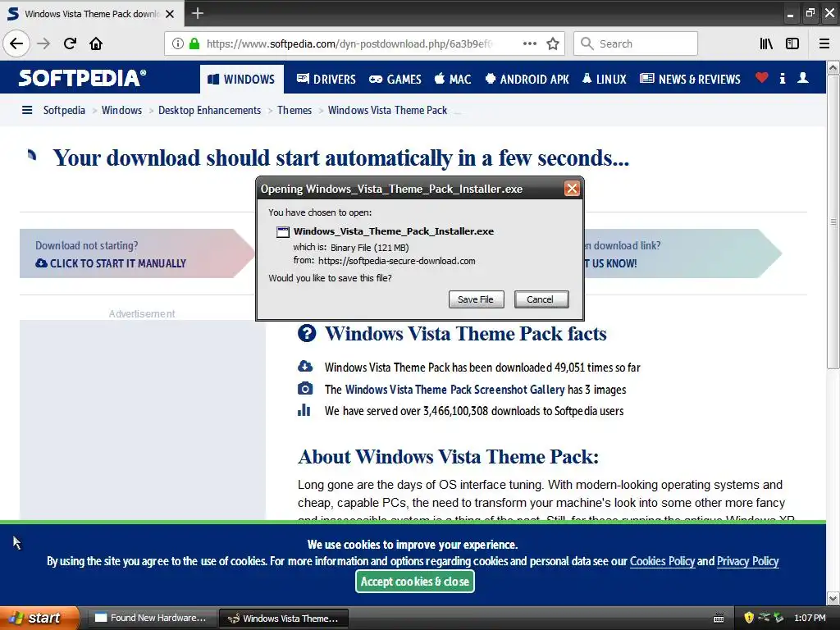Open the Mac section tab
The height and width of the screenshot is (630, 840).
point(453,80)
